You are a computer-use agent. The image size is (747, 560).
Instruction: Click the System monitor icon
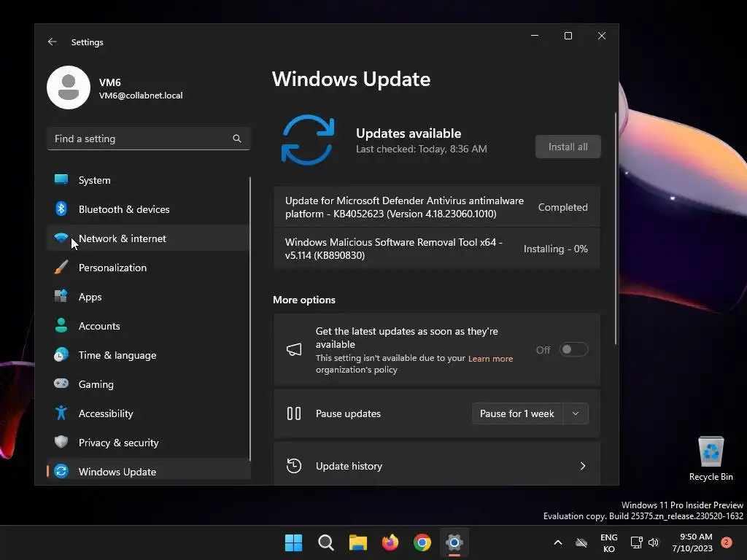click(x=61, y=179)
